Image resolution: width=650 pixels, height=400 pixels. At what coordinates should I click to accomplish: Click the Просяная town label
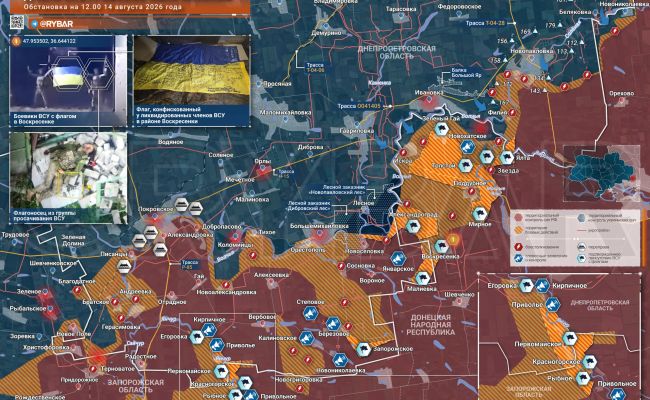(277, 84)
